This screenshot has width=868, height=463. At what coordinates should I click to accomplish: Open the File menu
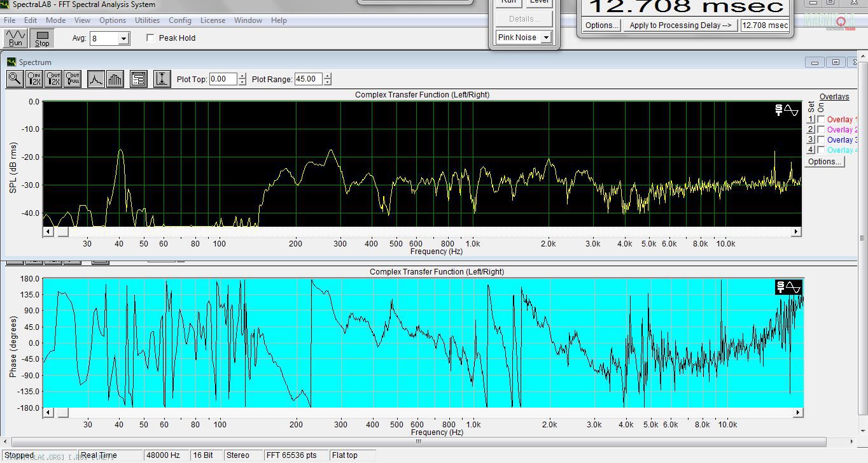point(10,20)
